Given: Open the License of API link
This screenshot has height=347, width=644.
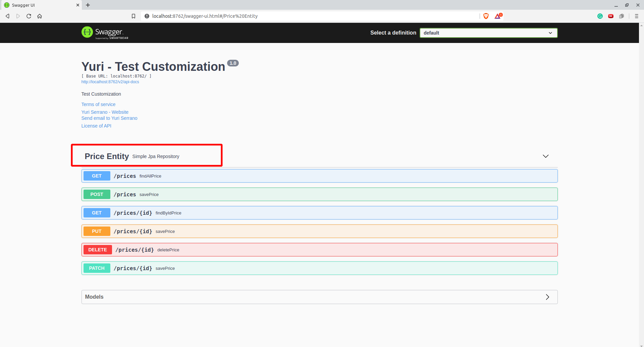Looking at the screenshot, I should (x=96, y=126).
